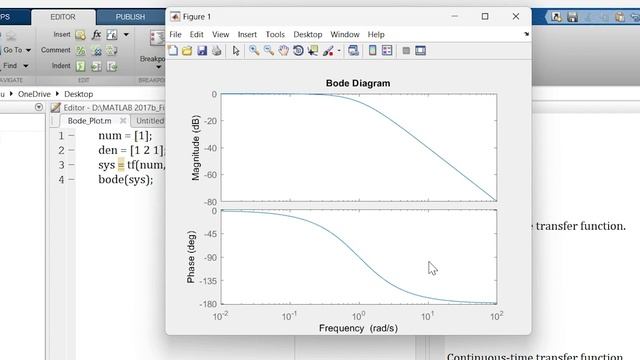Switch to the PUBLISH ribbon tab
This screenshot has height=360, width=640.
point(130,17)
